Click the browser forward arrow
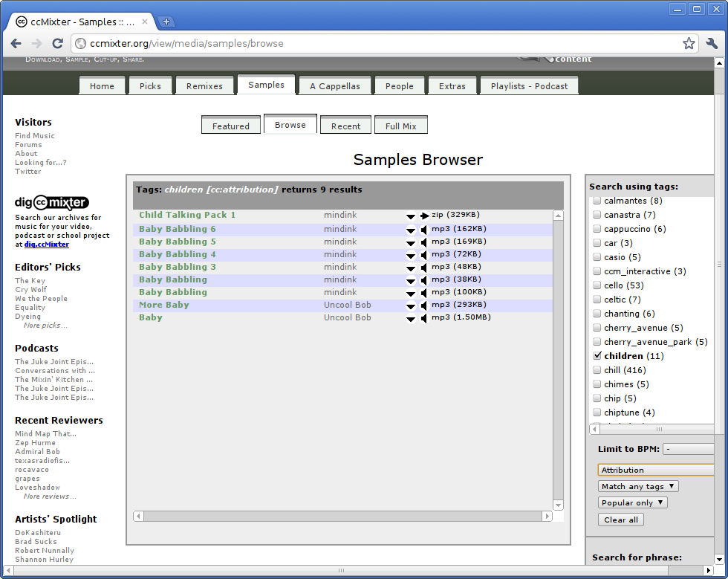This screenshot has width=728, height=579. (36, 44)
